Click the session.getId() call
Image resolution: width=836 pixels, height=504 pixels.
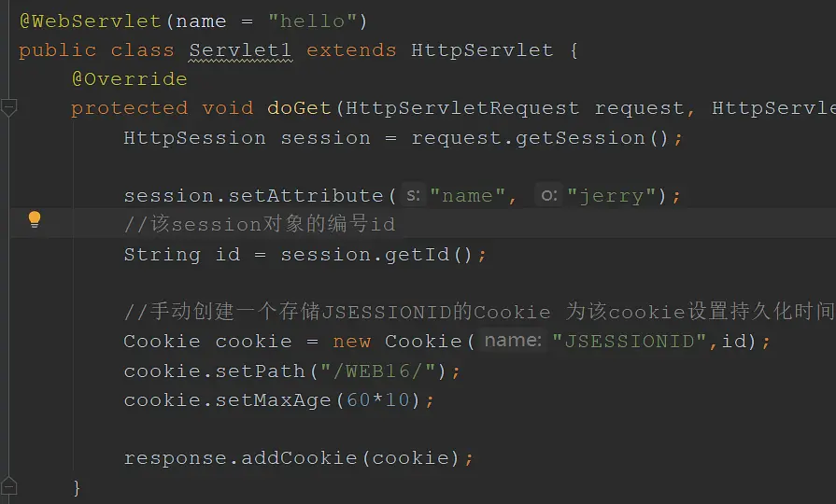[x=376, y=255]
